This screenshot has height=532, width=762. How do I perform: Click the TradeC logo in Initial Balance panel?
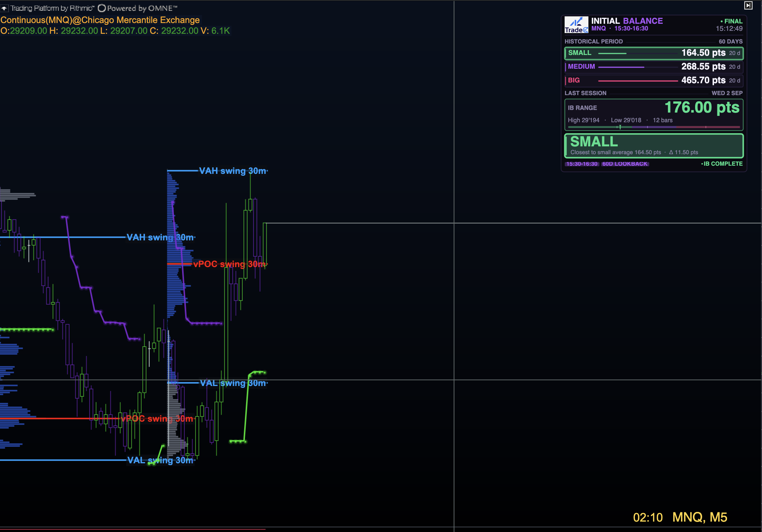pyautogui.click(x=576, y=25)
